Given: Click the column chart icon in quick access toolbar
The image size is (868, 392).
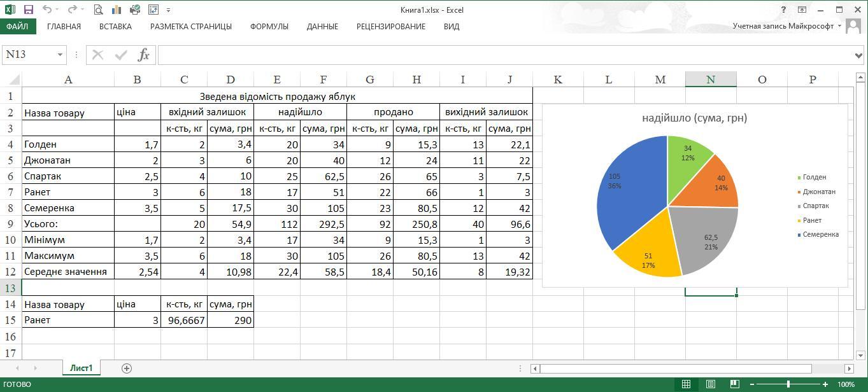Looking at the screenshot, I should pos(116,10).
